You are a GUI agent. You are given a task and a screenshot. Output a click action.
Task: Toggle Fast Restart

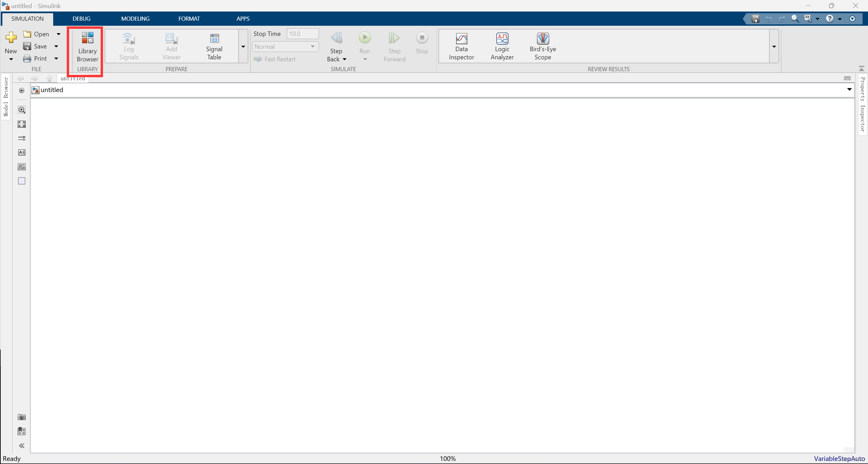275,59
